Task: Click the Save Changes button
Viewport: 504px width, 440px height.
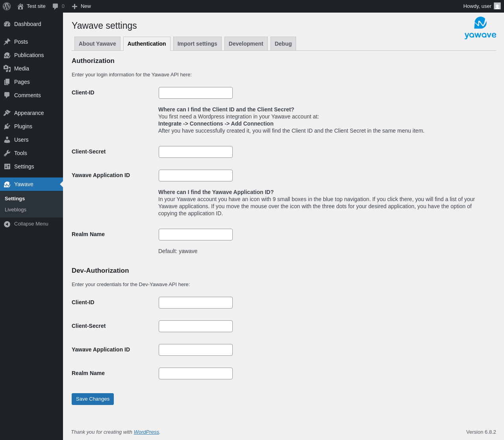Action: coord(93,399)
